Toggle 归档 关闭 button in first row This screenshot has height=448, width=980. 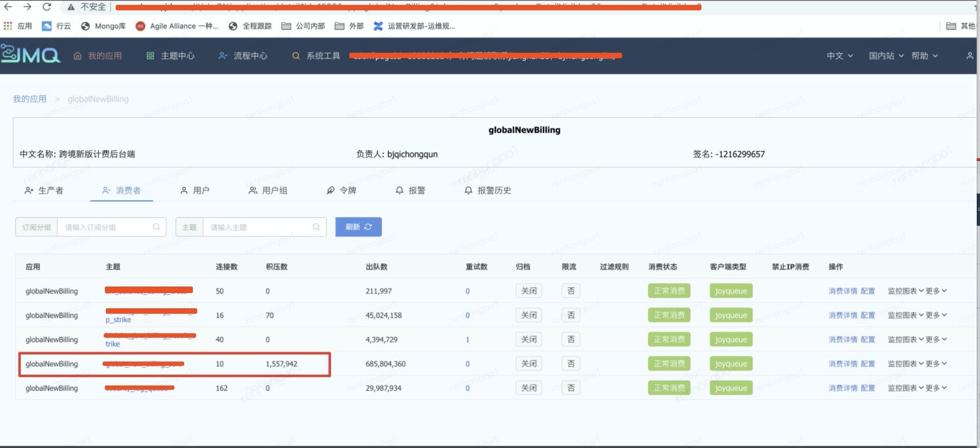click(529, 291)
